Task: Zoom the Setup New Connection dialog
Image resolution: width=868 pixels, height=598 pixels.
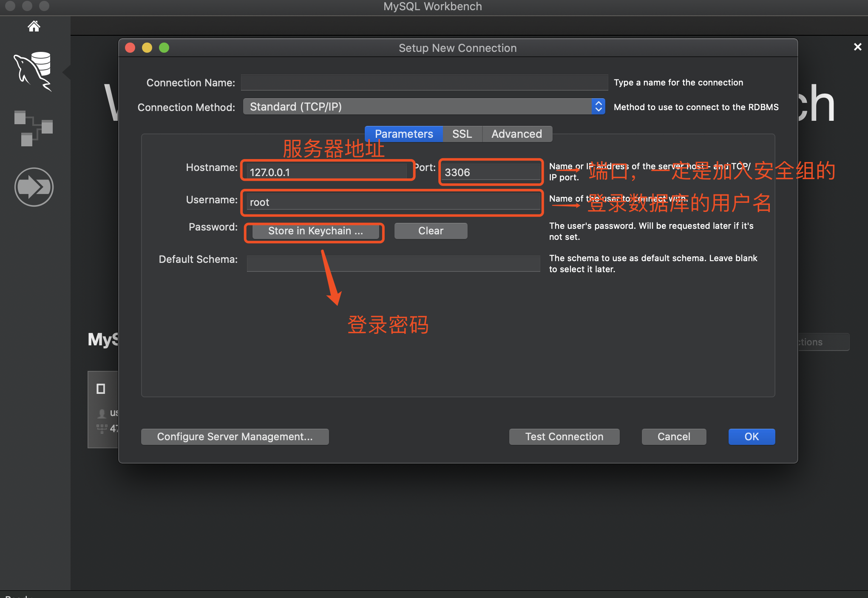Action: (164, 48)
